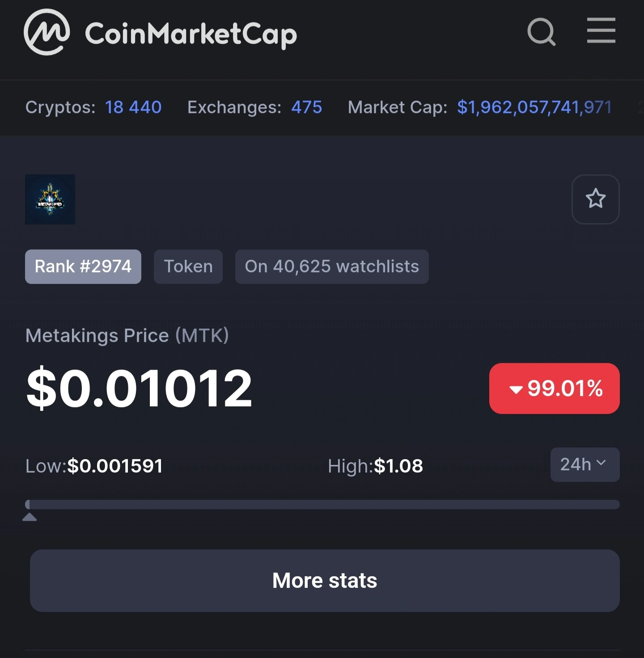
Task: Tap the Metakings token logo image
Action: point(50,199)
